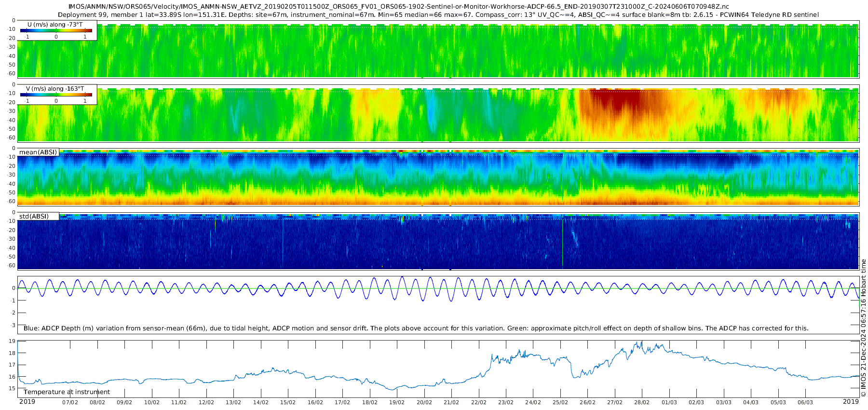Image resolution: width=868 pixels, height=410 pixels.
Task: Click the 12/02 date tick label
Action: (x=206, y=402)
